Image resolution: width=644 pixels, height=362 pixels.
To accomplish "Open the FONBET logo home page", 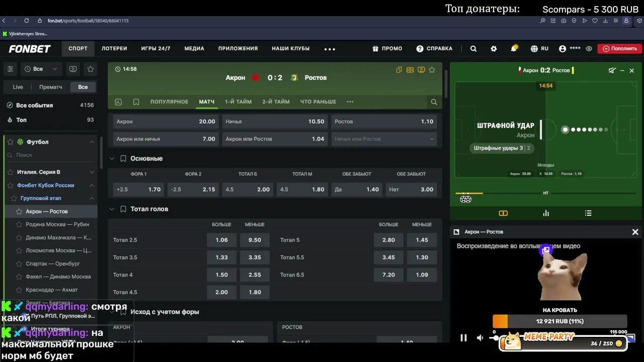I will tap(30, 49).
